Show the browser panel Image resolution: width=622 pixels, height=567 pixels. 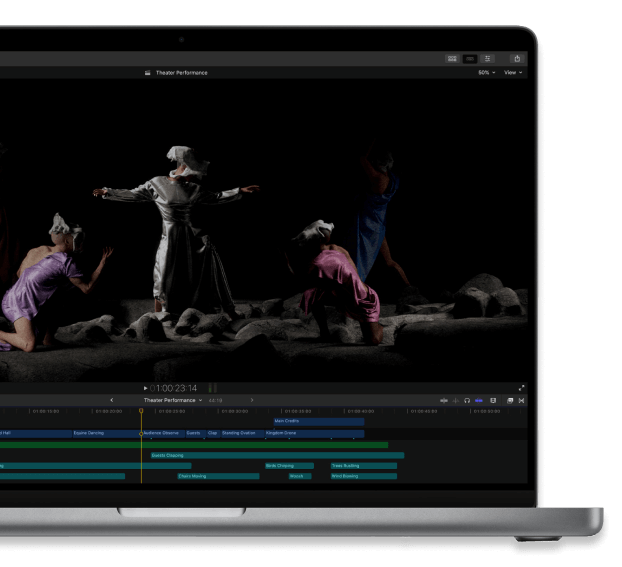(453, 59)
